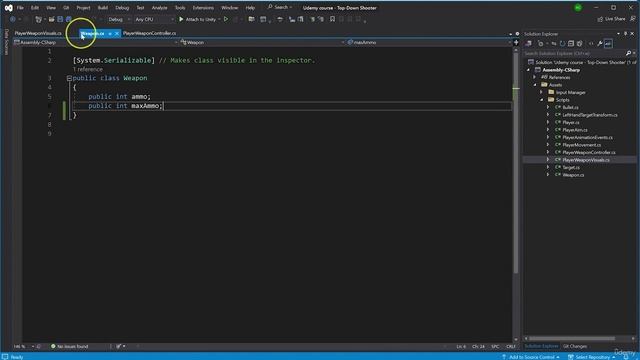Select PlayerMovement.cs in Solution Explorer
640x360 pixels.
(x=581, y=145)
